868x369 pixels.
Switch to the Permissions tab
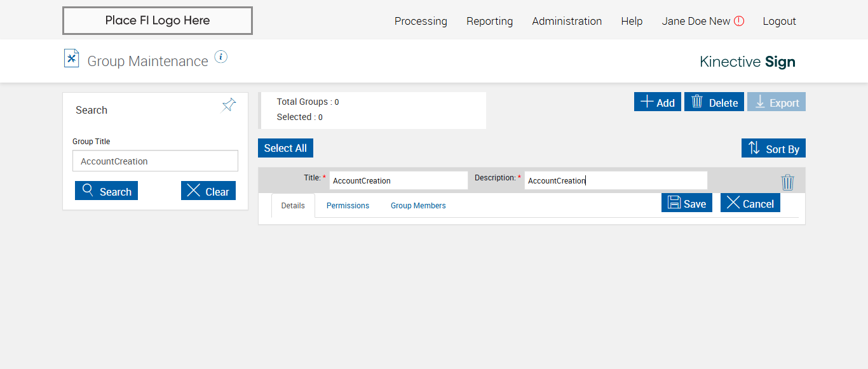[348, 206]
